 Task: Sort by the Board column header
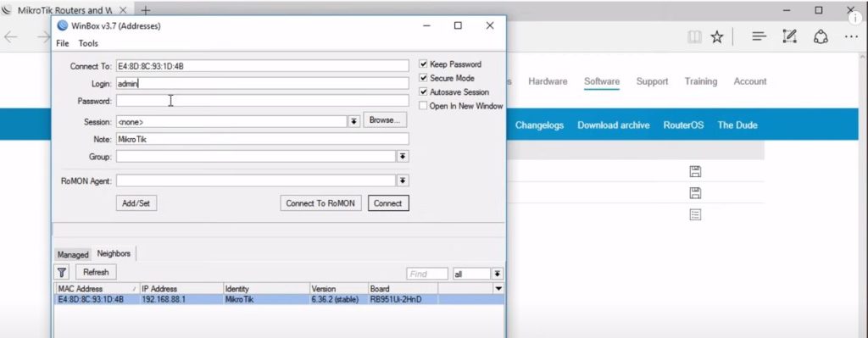click(x=403, y=289)
